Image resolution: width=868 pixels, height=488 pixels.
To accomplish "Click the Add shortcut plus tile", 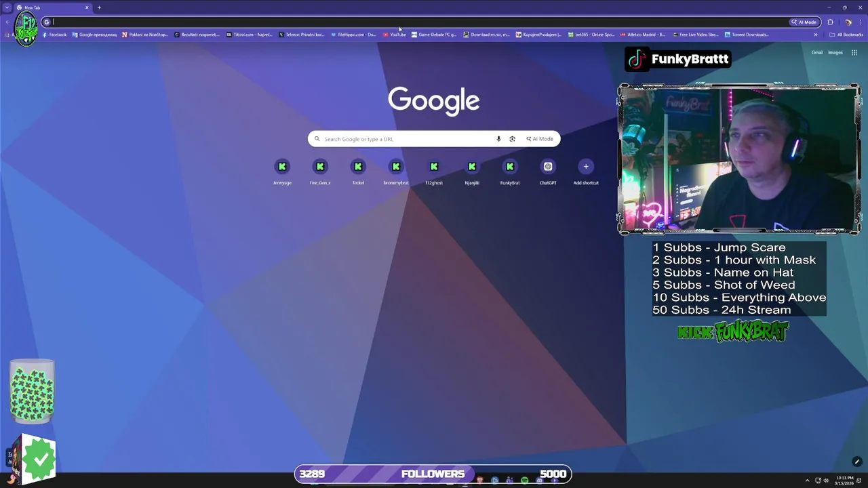I will click(586, 171).
